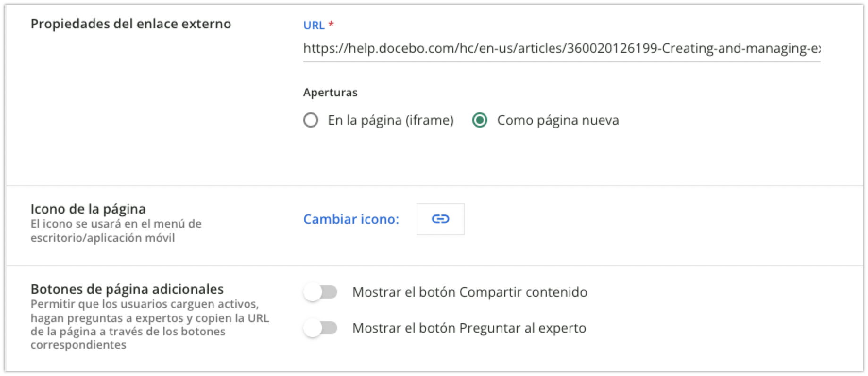Tap the square icon button beside Cambiar icono
The height and width of the screenshot is (376, 868).
440,219
